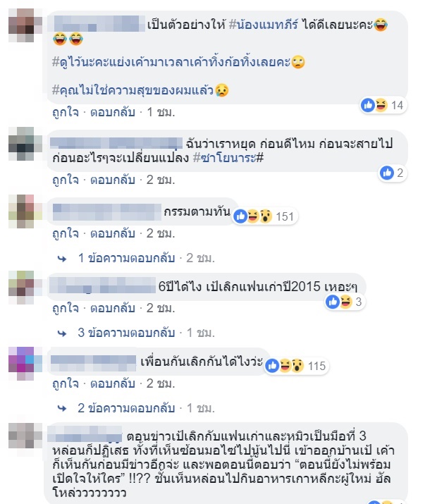Open the #น้องแมทภีร์ hashtag

264,25
